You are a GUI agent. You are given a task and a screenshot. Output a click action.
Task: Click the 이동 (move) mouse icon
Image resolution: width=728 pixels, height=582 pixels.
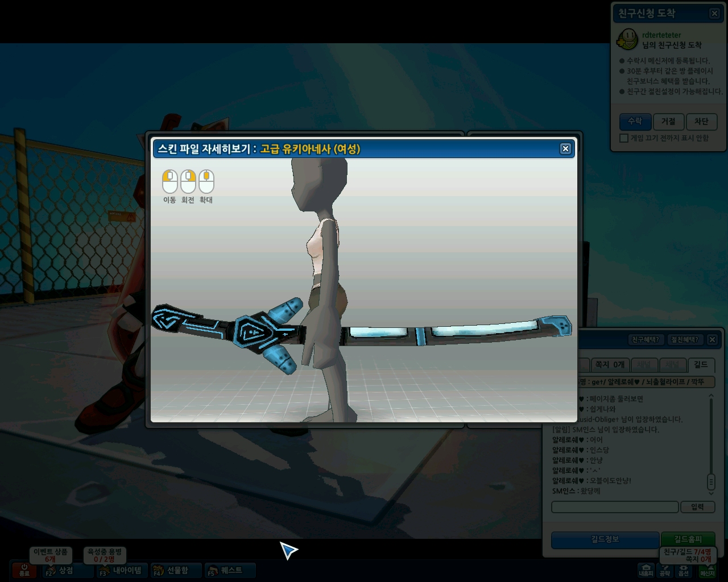[x=169, y=181]
